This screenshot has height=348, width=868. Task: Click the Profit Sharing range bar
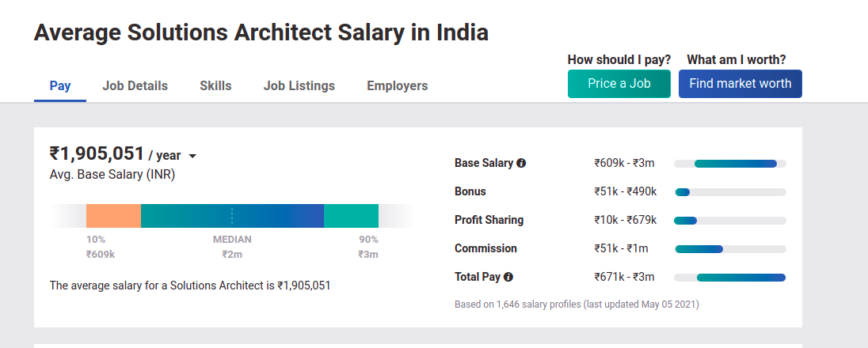tap(686, 221)
